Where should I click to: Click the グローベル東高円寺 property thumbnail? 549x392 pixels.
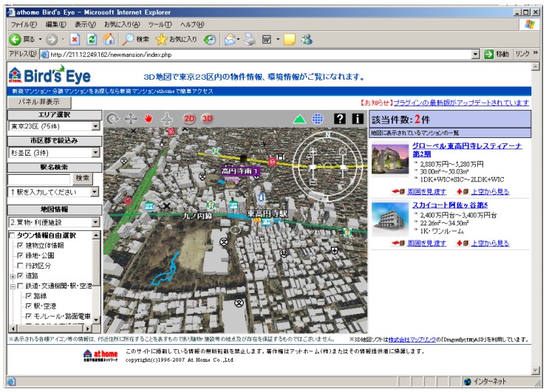pyautogui.click(x=389, y=160)
